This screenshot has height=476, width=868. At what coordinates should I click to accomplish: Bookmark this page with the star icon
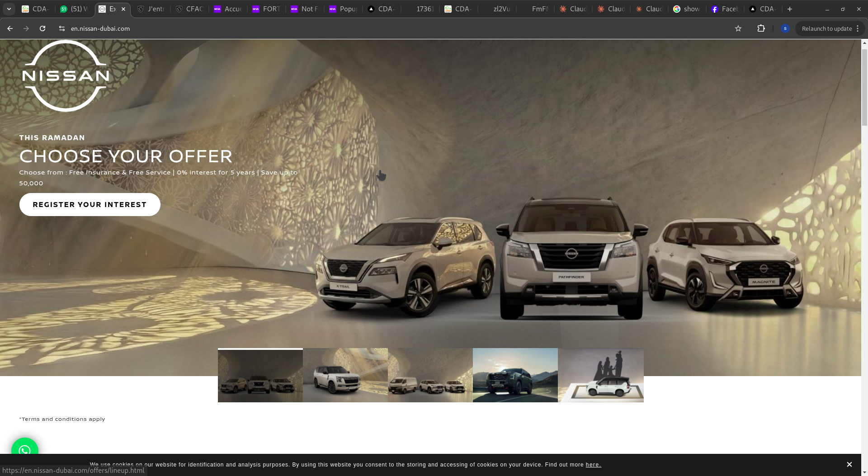click(x=738, y=28)
